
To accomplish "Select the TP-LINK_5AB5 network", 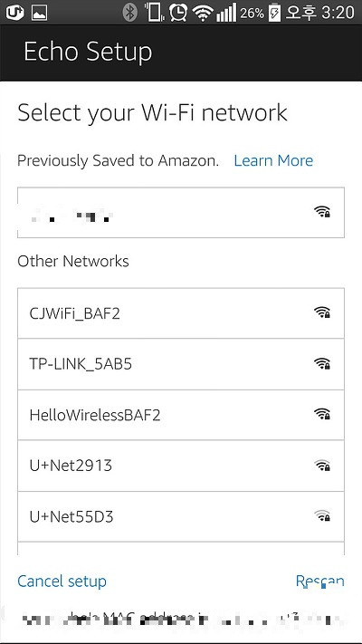I will tap(181, 364).
